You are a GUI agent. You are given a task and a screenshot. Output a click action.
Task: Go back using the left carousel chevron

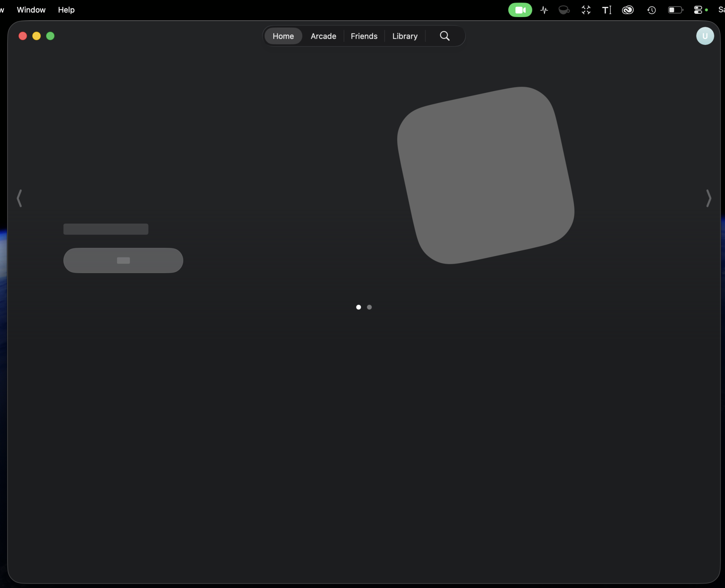20,198
